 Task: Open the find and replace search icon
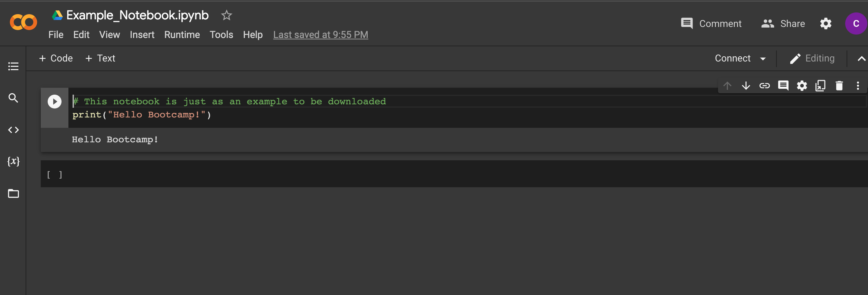pyautogui.click(x=13, y=98)
